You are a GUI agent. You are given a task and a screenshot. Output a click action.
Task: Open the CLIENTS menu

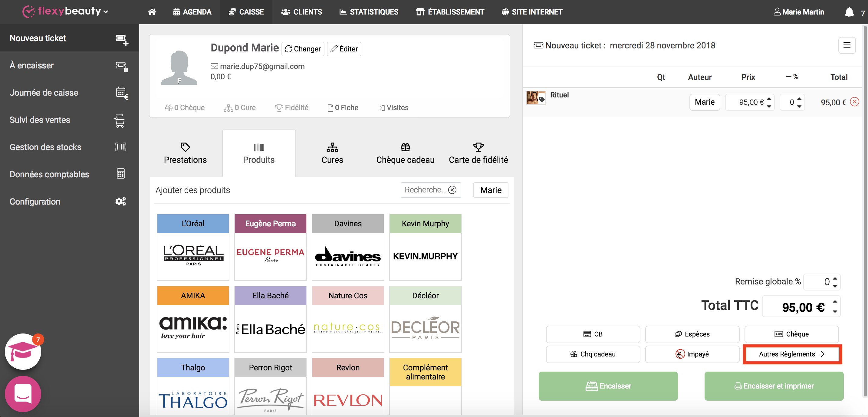click(301, 12)
